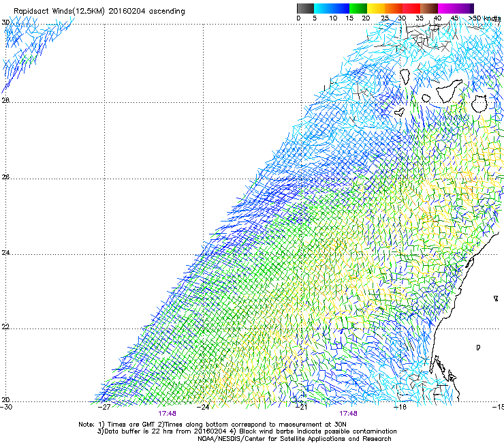Click the legend tick label '10'

point(333,18)
